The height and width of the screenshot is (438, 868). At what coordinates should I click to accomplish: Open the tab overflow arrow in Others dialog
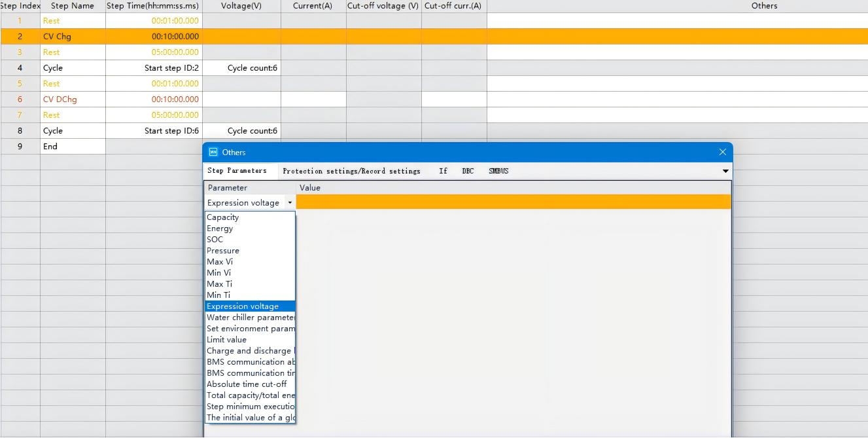point(725,171)
